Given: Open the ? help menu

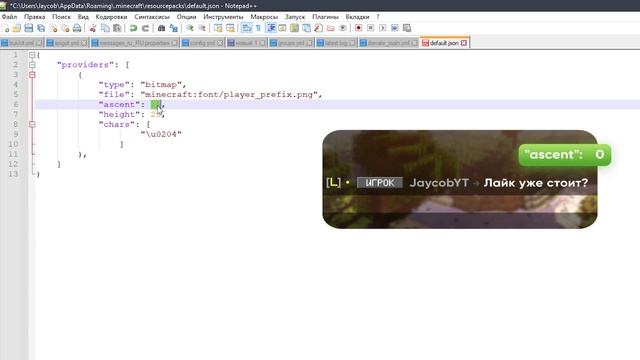Looking at the screenshot, I should pyautogui.click(x=378, y=17).
